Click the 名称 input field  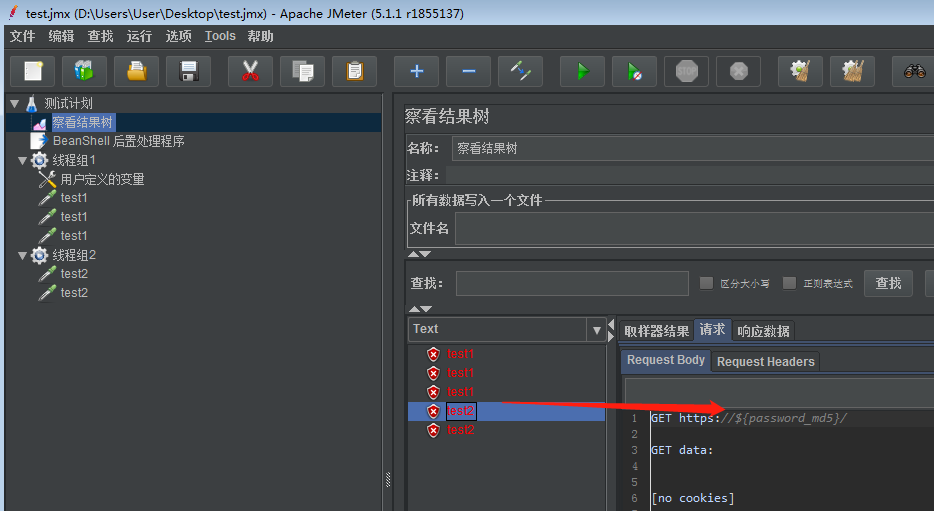[693, 148]
